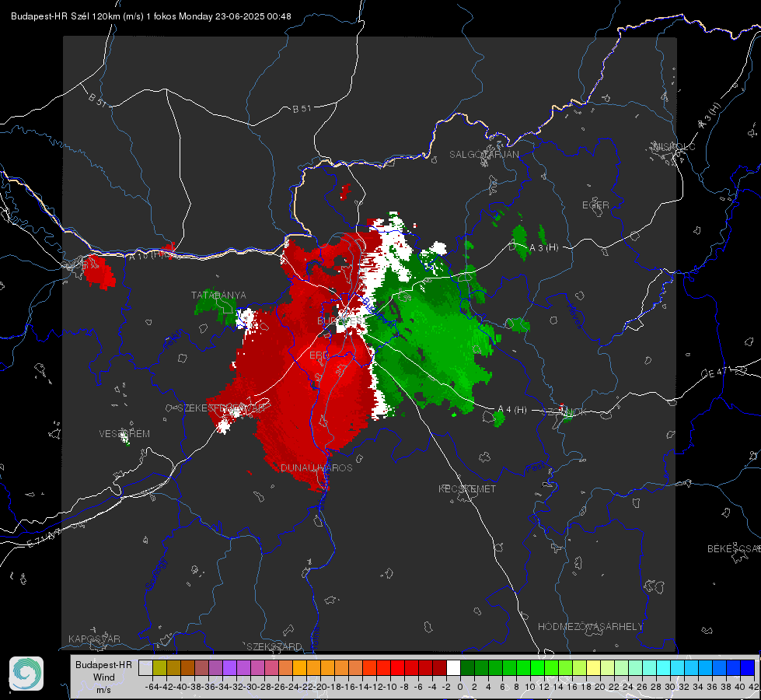Click the KAPOSVÁR city label

[x=94, y=639]
